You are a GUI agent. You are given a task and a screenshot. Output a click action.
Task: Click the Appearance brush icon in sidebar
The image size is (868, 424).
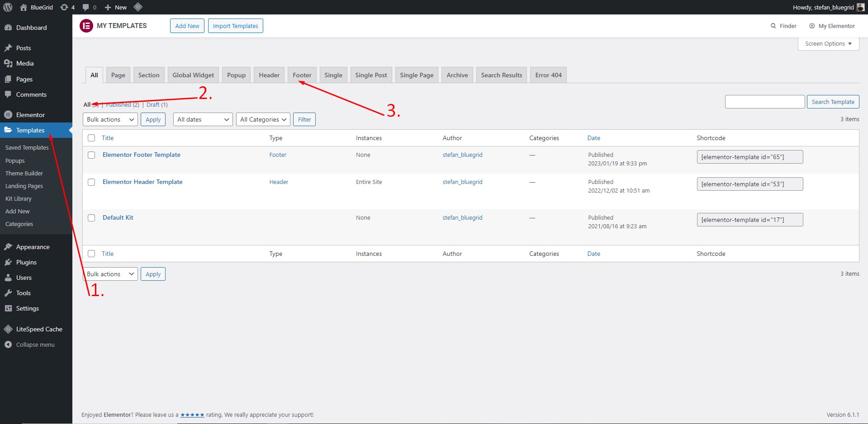pyautogui.click(x=8, y=247)
